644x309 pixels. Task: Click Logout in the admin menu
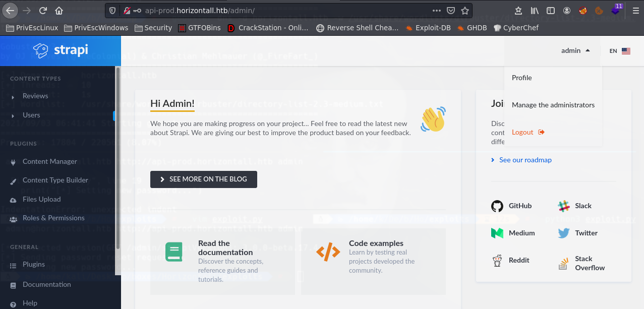point(522,132)
